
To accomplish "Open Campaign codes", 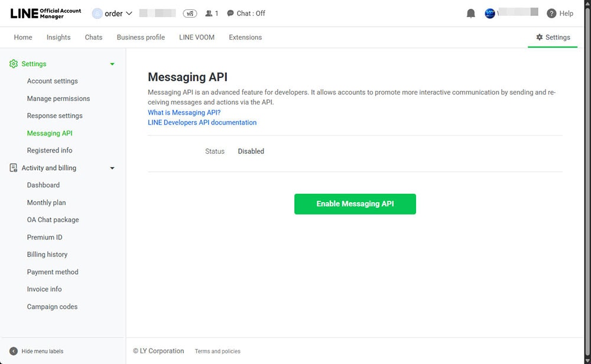I will pos(52,306).
